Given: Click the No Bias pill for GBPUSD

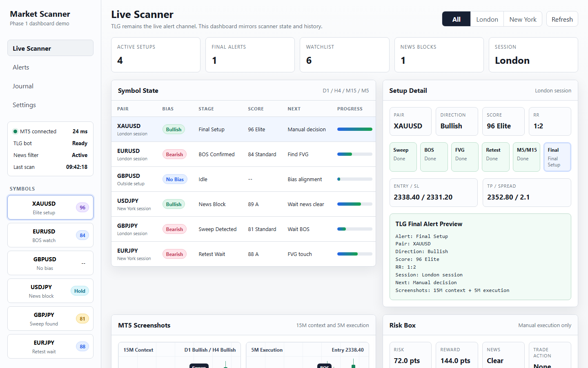Looking at the screenshot, I should pos(175,179).
